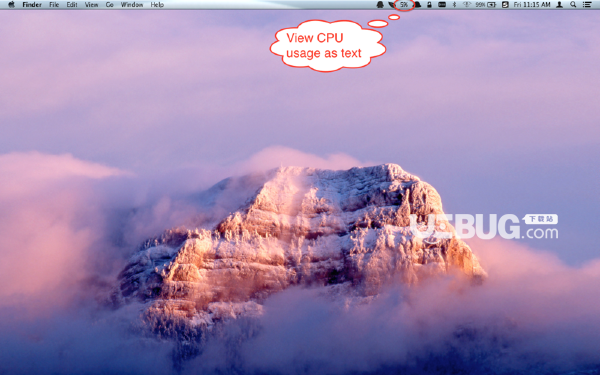Open the Help menu

[x=157, y=5]
